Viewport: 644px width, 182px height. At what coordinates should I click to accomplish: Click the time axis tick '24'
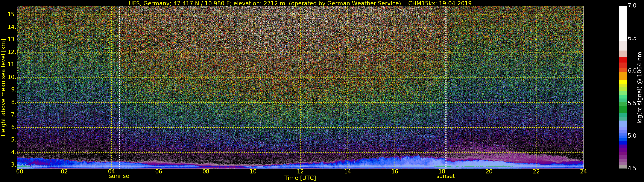tap(583, 172)
